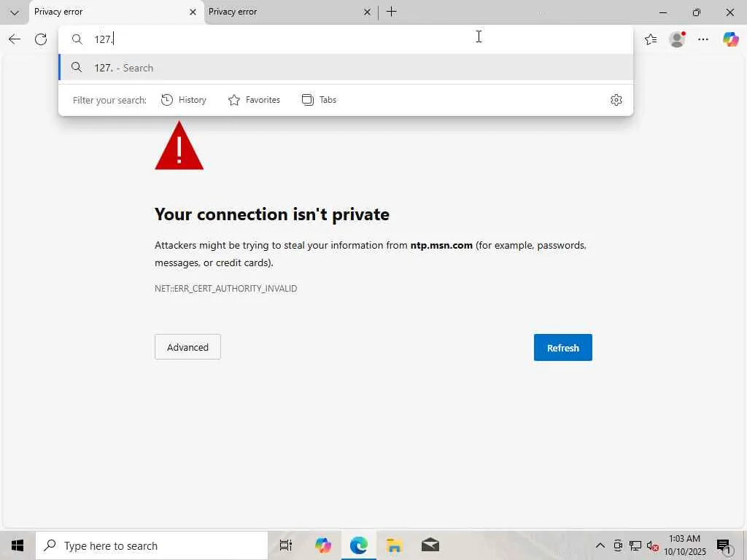
Task: Reload the page with refresh icon
Action: coord(41,39)
